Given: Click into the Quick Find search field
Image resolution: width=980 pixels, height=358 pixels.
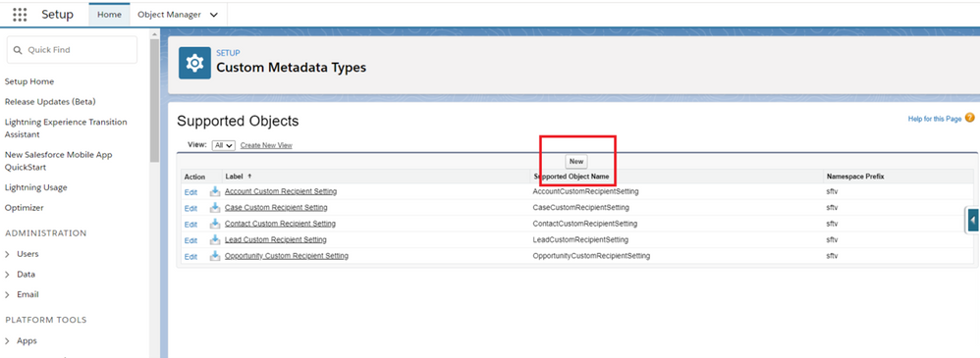Looking at the screenshot, I should (x=72, y=49).
